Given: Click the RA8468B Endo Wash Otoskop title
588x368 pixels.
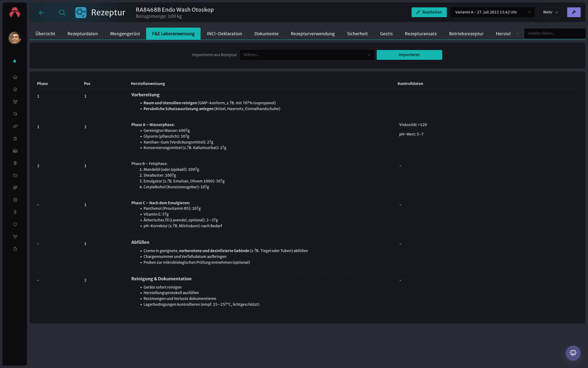Looking at the screenshot, I should click(x=175, y=10).
